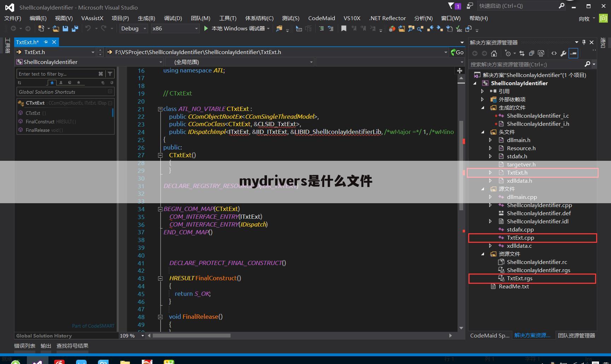Click the Undo arrow icon
Viewport: 611px width, 364px height.
pos(88,28)
